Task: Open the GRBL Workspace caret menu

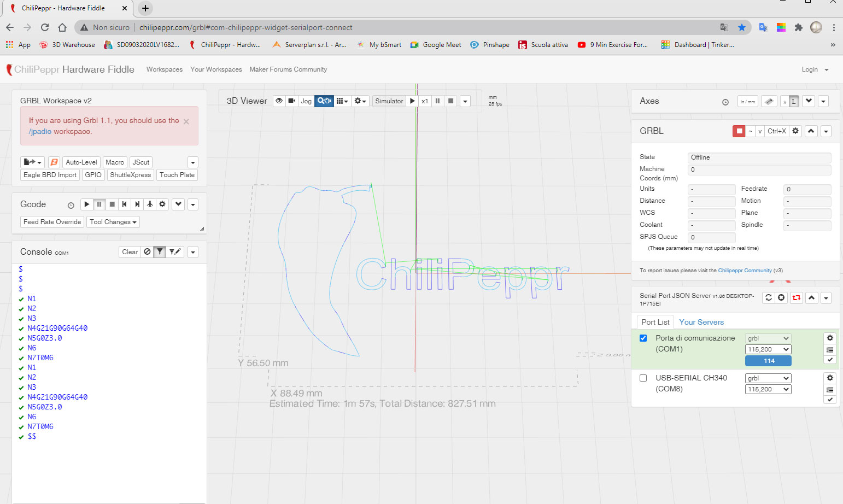Action: click(193, 162)
